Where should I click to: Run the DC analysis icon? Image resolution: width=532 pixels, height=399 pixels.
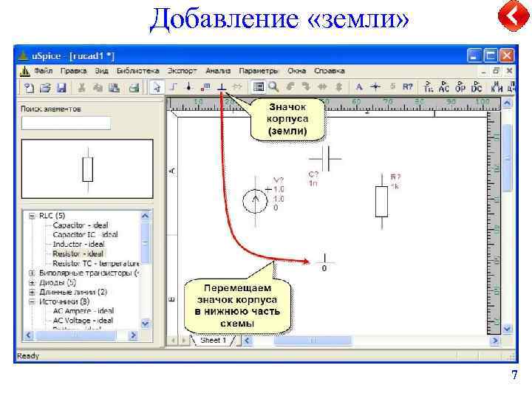click(x=477, y=87)
